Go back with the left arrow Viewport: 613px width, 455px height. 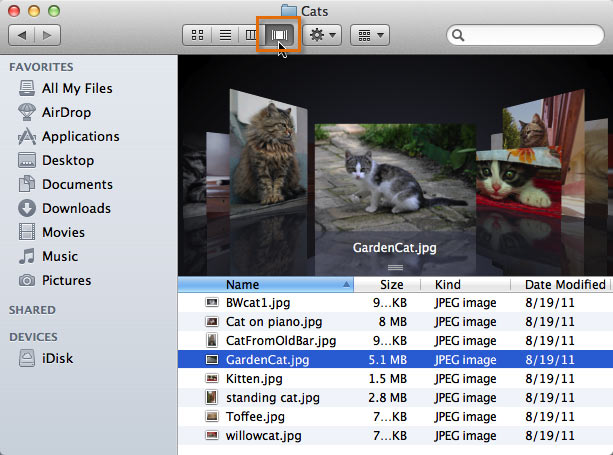click(x=22, y=35)
